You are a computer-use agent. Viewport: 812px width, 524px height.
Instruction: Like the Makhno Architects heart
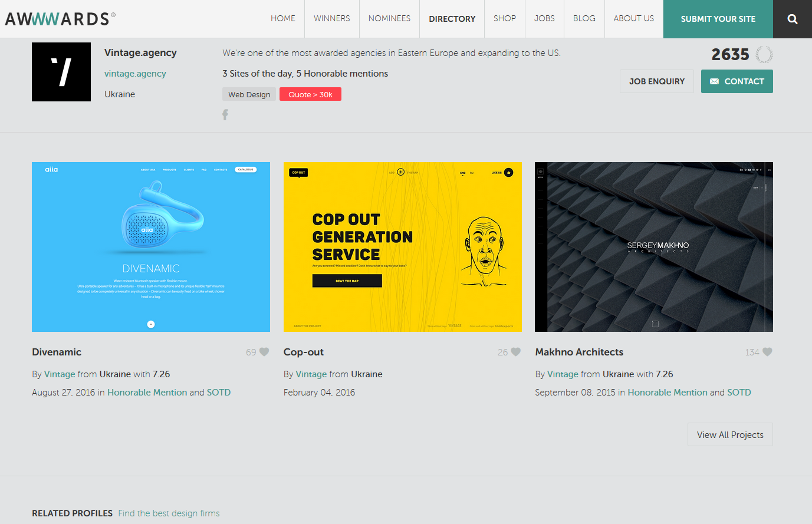(767, 352)
